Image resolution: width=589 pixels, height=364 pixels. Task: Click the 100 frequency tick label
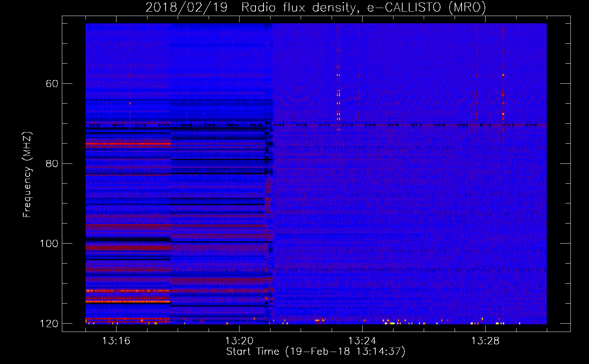pos(49,244)
